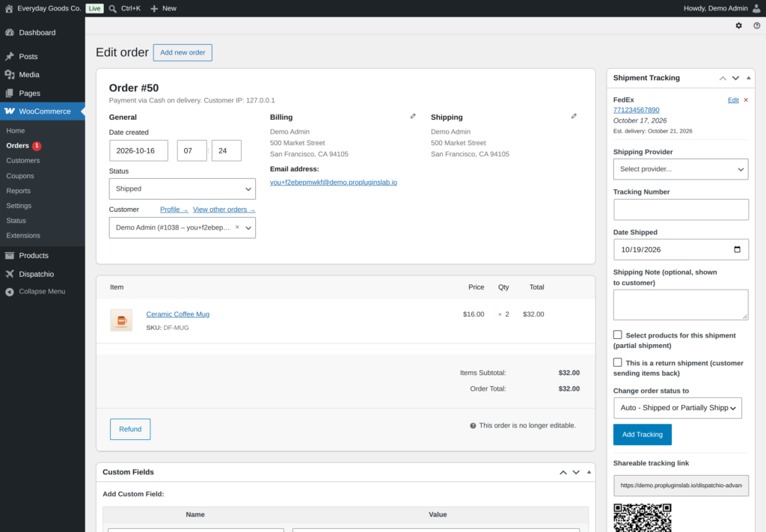Clear the selected customer with the x
Image resolution: width=766 pixels, height=532 pixels.
point(237,227)
